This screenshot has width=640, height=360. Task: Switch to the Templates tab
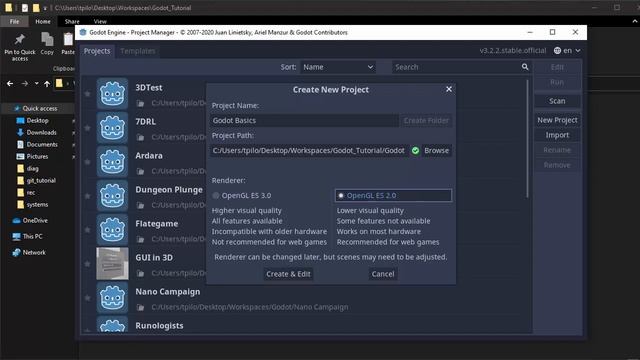point(138,51)
